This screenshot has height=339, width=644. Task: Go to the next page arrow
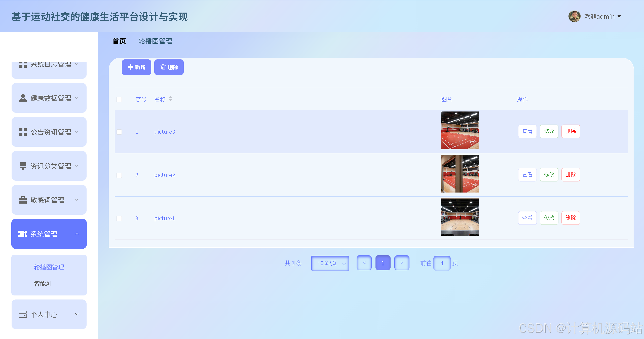[x=402, y=263]
